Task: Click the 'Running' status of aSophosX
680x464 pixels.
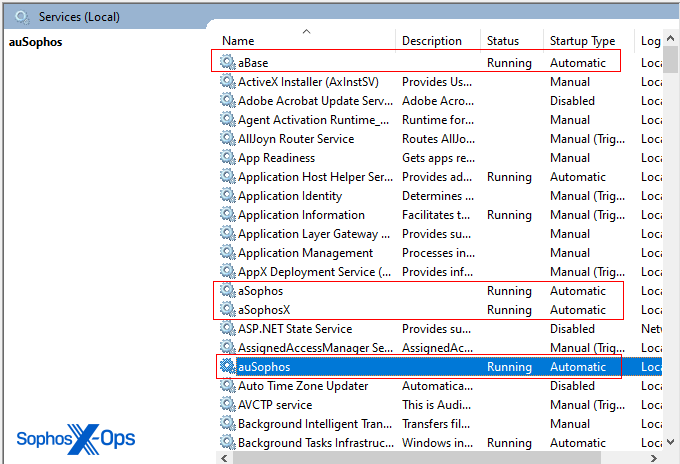Action: coord(509,310)
